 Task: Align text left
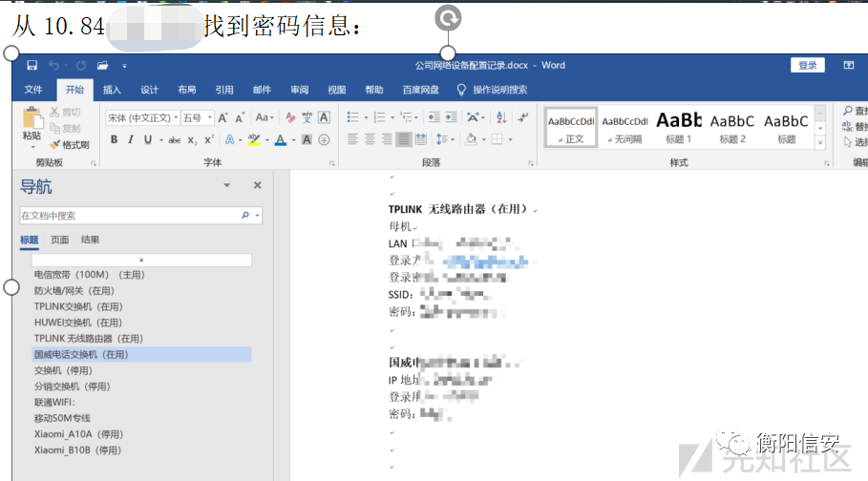coord(352,139)
